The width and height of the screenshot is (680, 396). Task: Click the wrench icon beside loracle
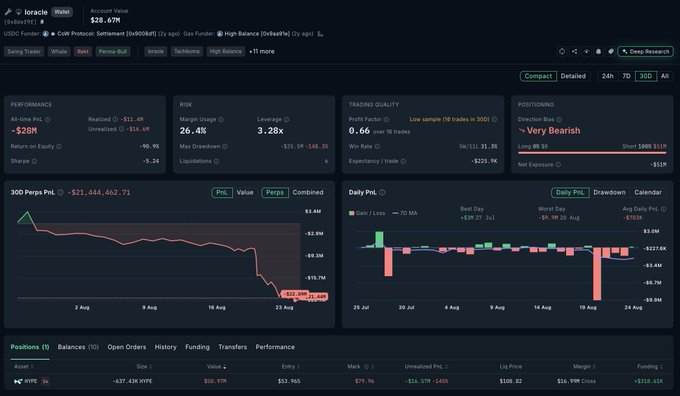point(8,12)
